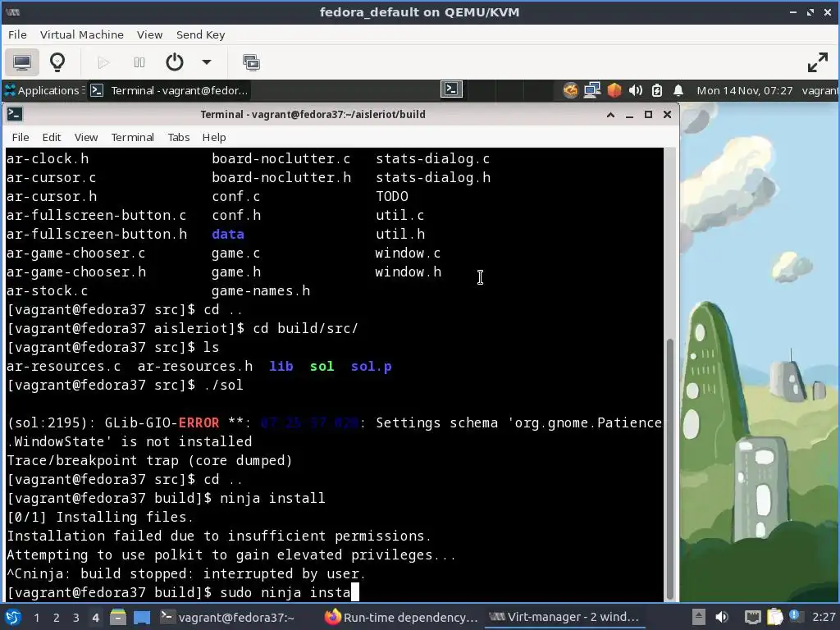Click the green 'sol' executable name
The image size is (840, 630).
322,367
